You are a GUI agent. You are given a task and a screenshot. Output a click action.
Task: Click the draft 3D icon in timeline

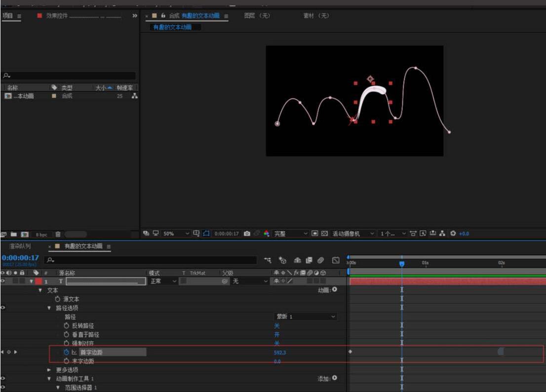283,260
